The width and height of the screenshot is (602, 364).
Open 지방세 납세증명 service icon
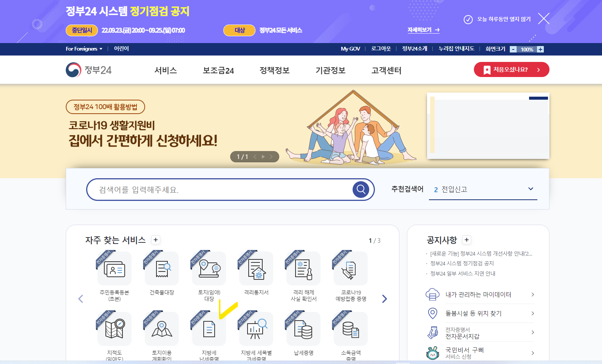click(x=209, y=329)
